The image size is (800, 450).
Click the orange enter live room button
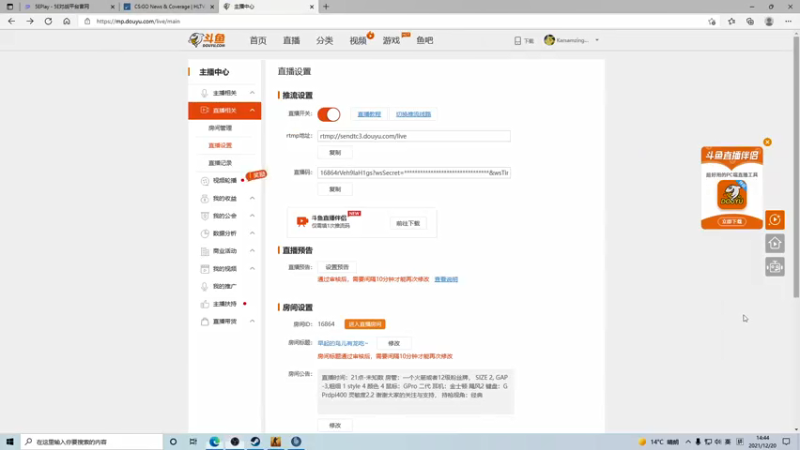365,324
